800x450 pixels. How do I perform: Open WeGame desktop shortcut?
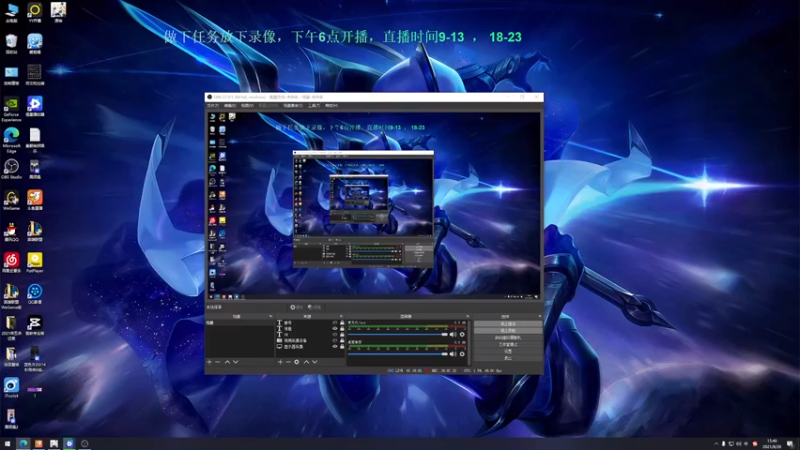11,200
